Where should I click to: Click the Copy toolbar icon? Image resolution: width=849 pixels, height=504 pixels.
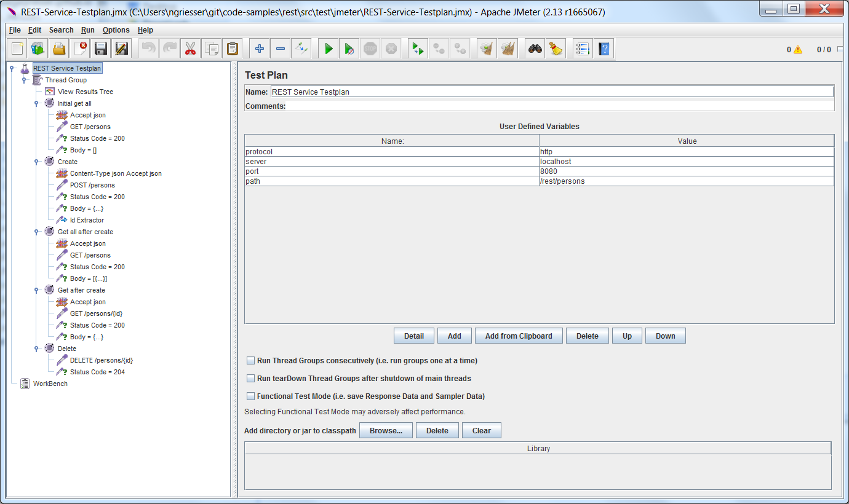click(x=212, y=49)
